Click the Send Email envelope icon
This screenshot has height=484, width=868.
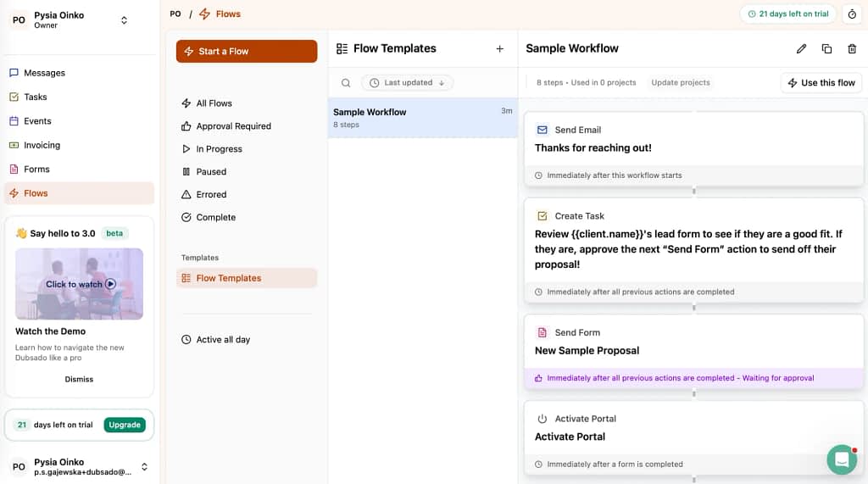click(542, 130)
